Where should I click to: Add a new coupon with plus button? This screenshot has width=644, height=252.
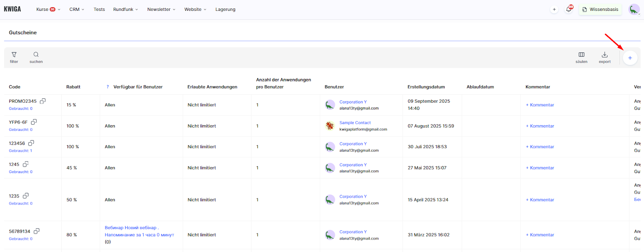pos(630,58)
